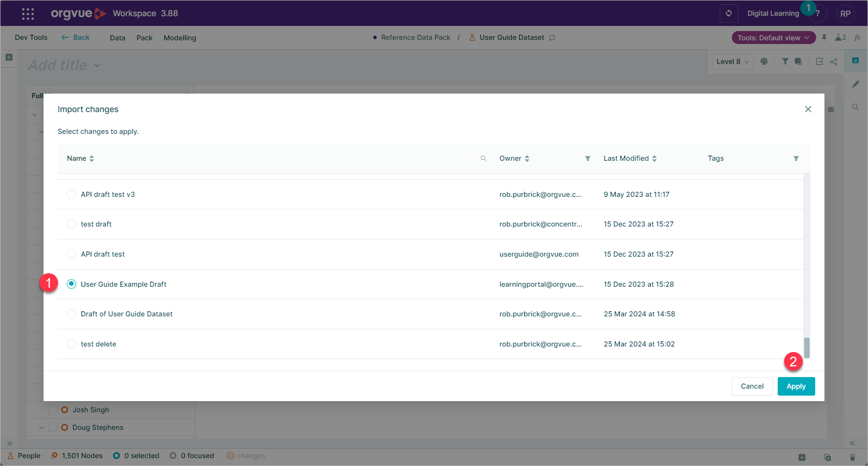Image resolution: width=868 pixels, height=466 pixels.
Task: Click the 0 focused status indicator
Action: [192, 456]
